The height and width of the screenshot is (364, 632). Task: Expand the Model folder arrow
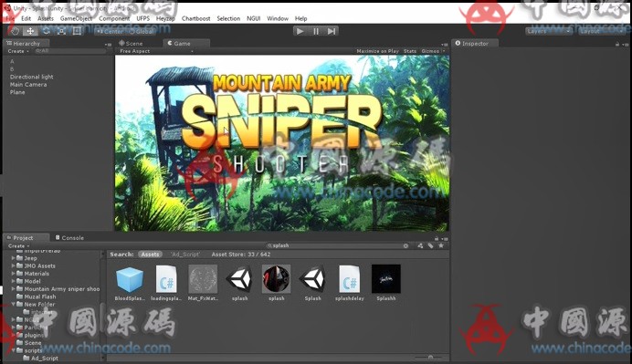tap(14, 281)
